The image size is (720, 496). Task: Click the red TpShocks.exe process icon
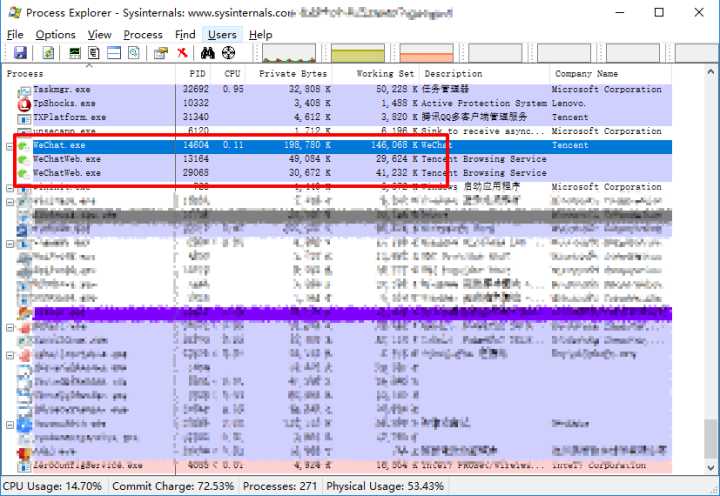pos(24,105)
